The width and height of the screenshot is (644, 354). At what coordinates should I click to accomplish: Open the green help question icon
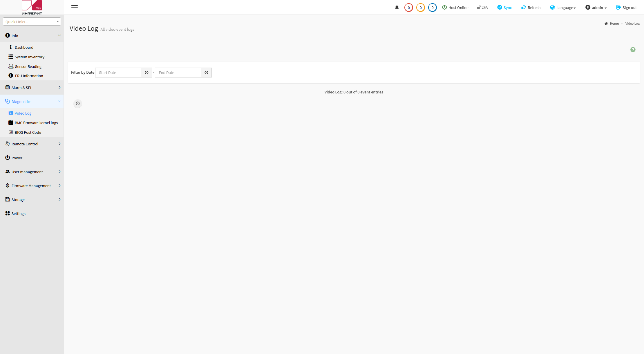(633, 50)
